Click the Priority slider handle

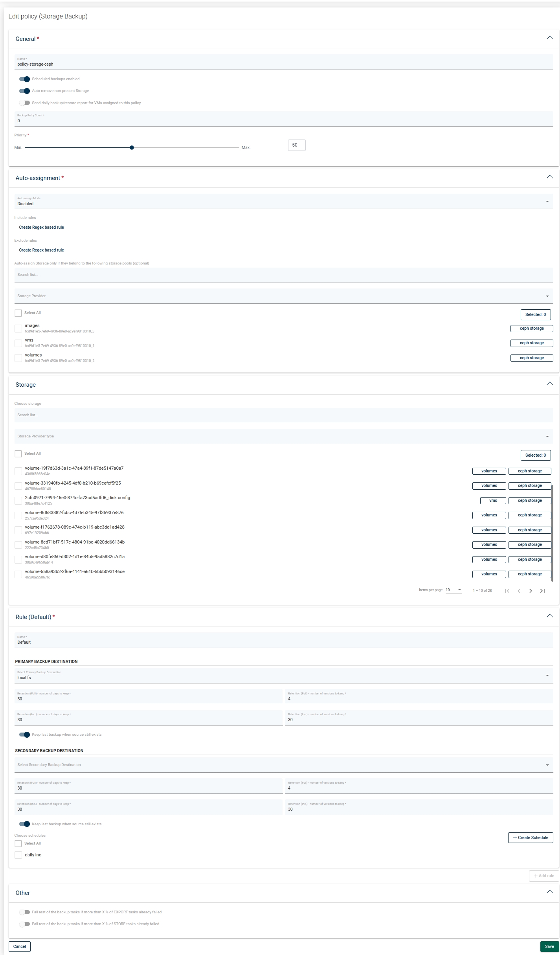click(x=132, y=148)
